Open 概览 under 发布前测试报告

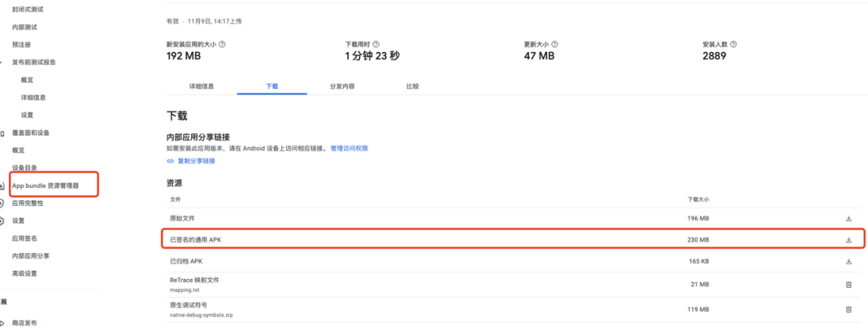tap(27, 80)
